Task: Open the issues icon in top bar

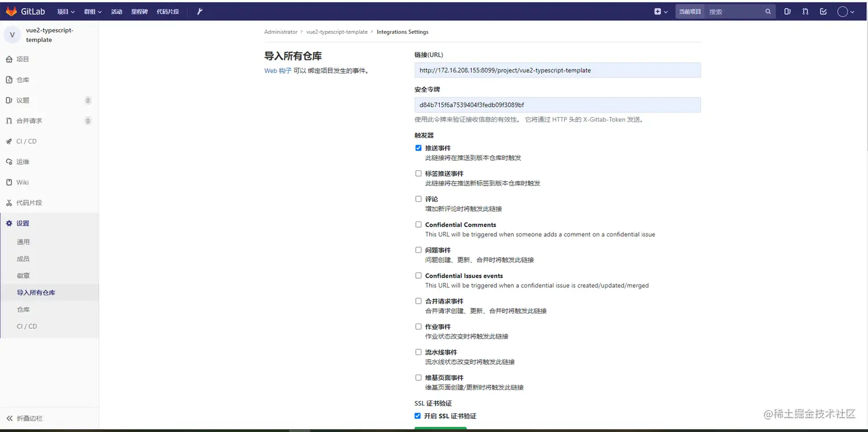Action: (x=787, y=11)
